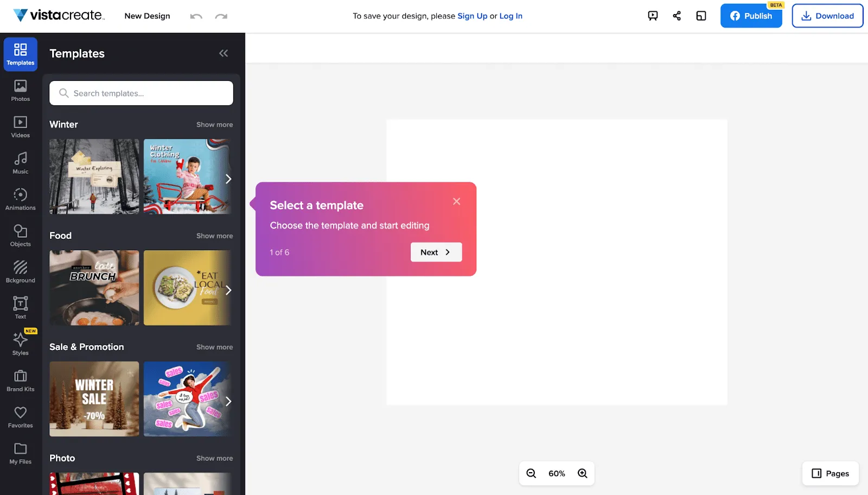Select the Winter Sale -70% template thumbnail

(x=94, y=399)
